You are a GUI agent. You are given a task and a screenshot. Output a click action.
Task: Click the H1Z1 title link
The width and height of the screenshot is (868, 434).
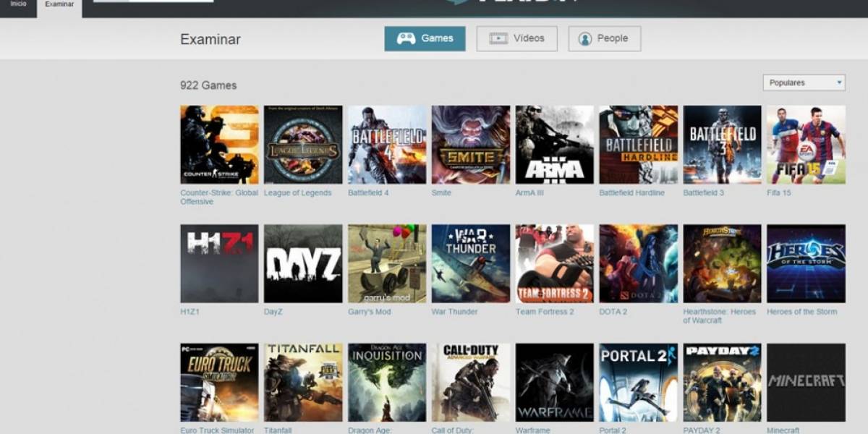pos(190,312)
